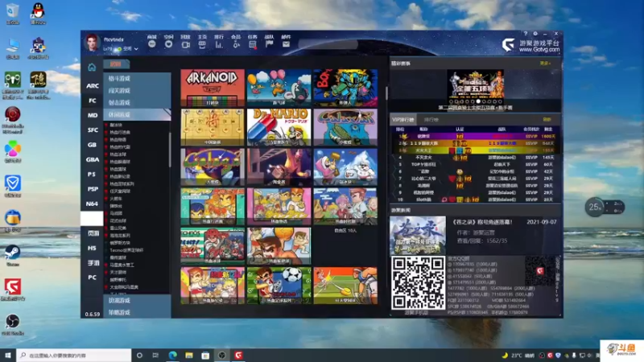Open the 邮件 mail envelope icon
Screen dimensions: 644x362
[286, 44]
